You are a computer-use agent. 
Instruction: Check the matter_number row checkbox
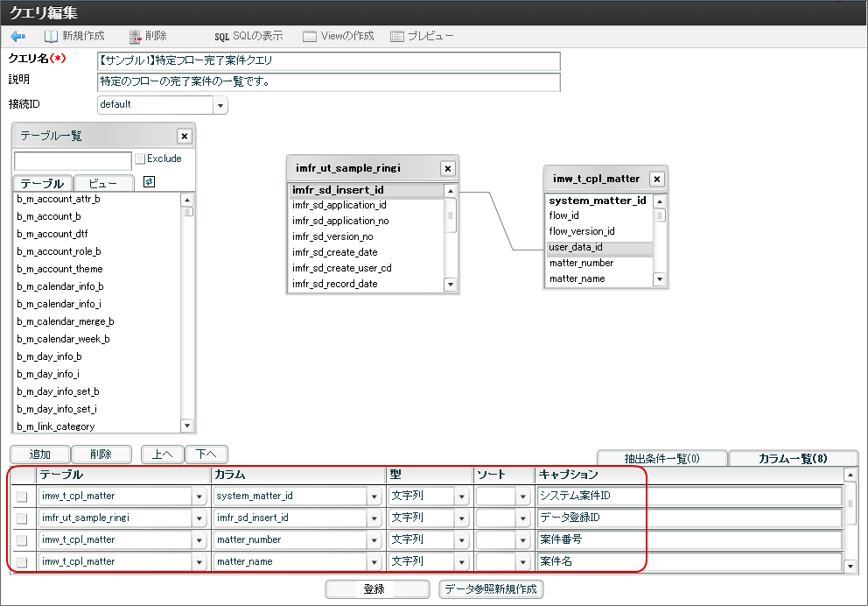point(22,540)
